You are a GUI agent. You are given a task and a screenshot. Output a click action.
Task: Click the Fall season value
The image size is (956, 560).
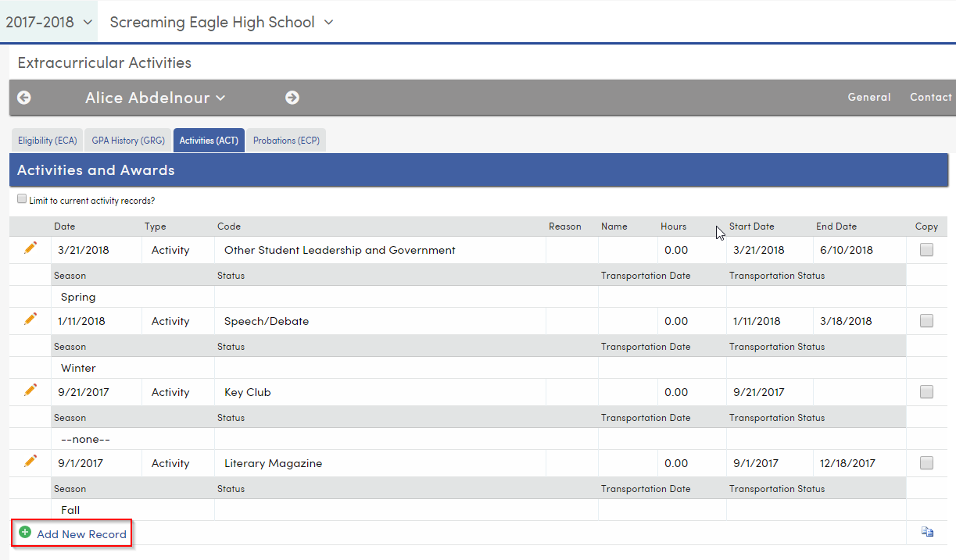70,510
